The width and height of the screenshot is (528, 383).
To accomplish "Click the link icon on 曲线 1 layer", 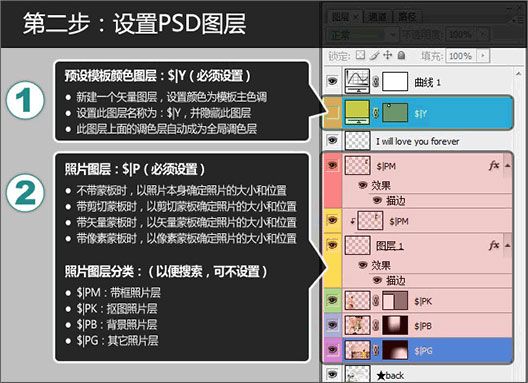I will [376, 82].
